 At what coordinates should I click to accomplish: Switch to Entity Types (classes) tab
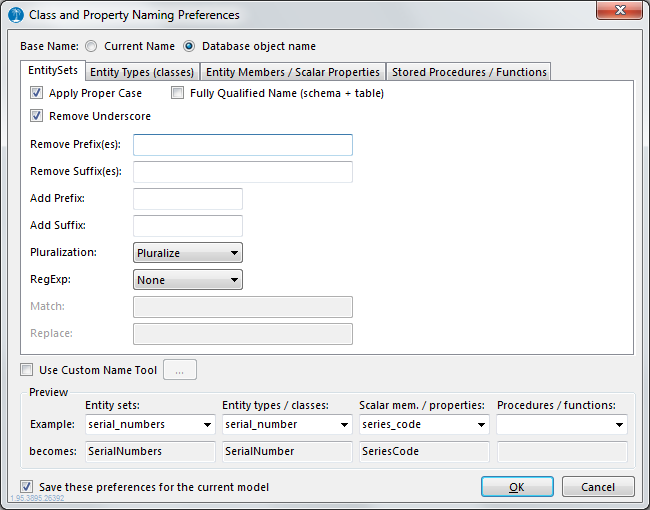142,72
